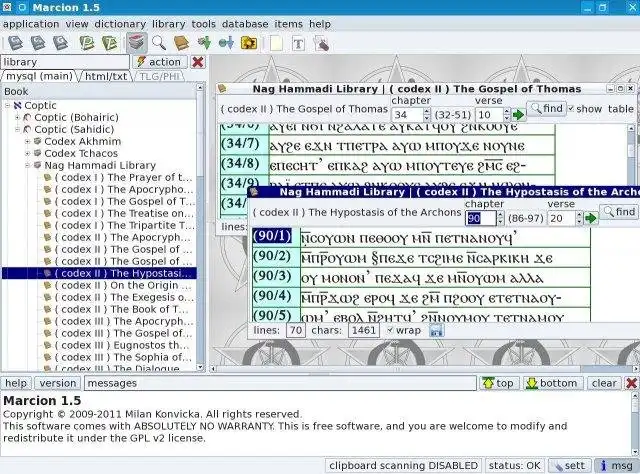Screen dimensions: 640x474
Task: Open the application menu
Action: tap(31, 24)
